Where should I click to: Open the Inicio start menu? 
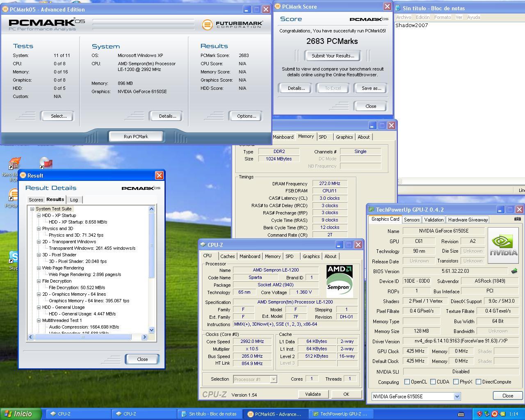[21, 414]
